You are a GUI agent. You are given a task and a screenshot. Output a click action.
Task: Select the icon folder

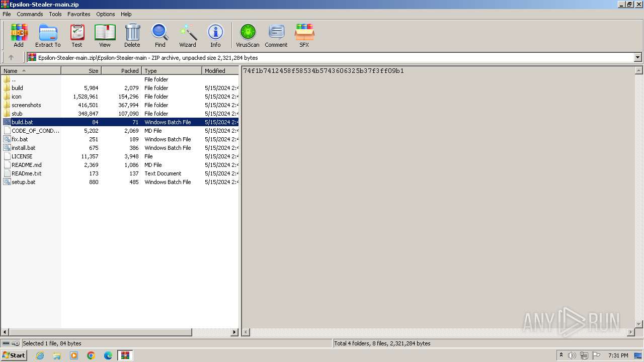click(x=120, y=97)
